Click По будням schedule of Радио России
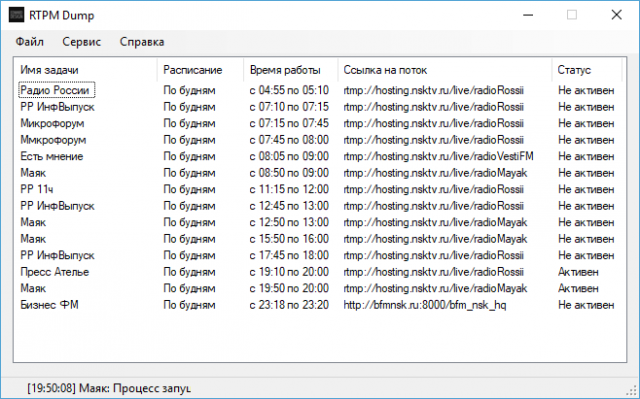The height and width of the screenshot is (399, 640). pos(189,91)
